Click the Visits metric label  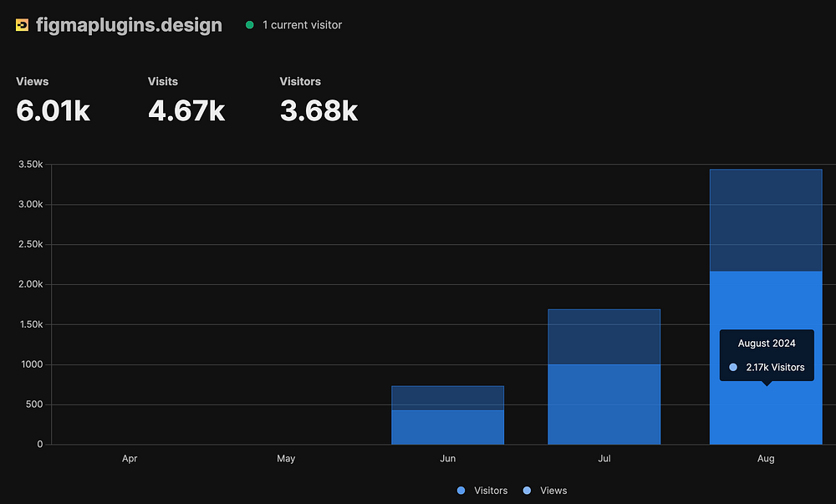point(163,82)
